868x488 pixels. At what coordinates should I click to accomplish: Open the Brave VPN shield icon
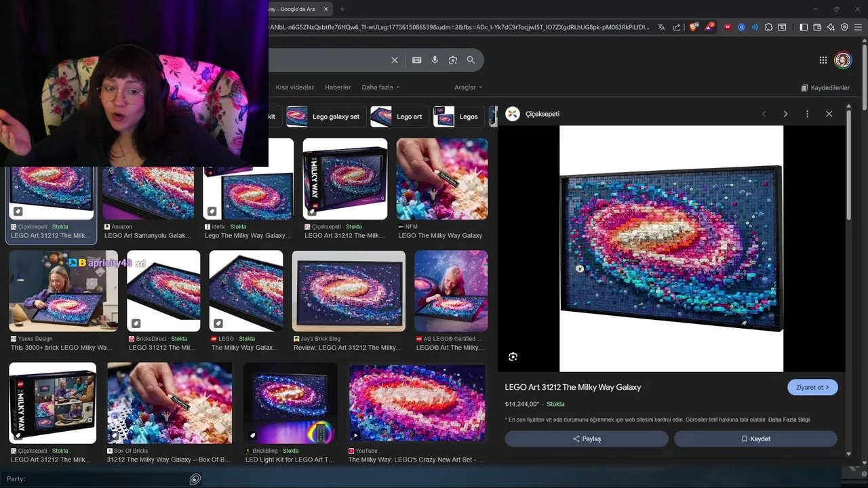(844, 27)
